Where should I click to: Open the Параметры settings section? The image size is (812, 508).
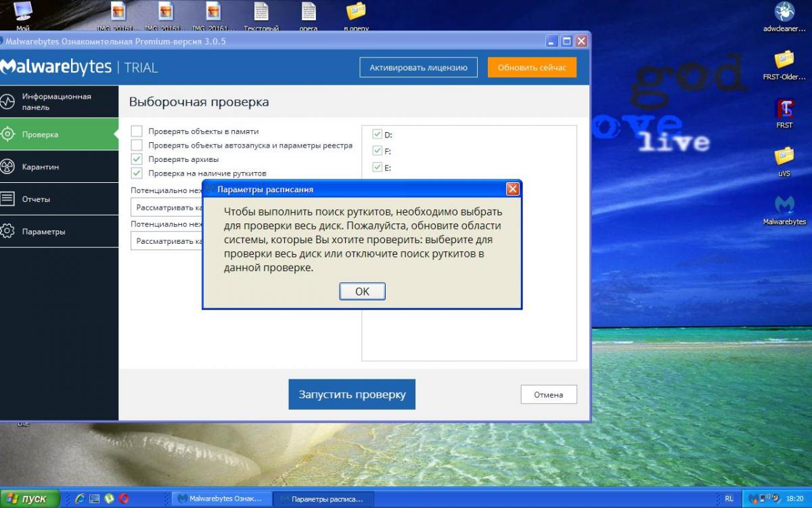(x=59, y=232)
